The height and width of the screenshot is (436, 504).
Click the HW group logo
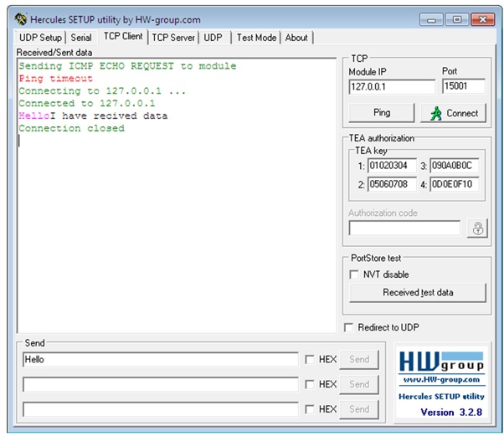pos(442,362)
